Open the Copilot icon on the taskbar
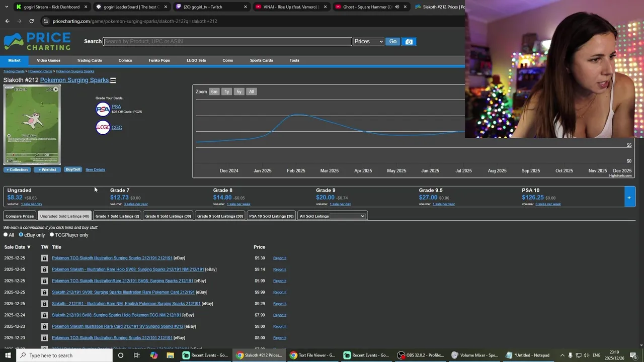The height and width of the screenshot is (362, 644). (x=153, y=355)
